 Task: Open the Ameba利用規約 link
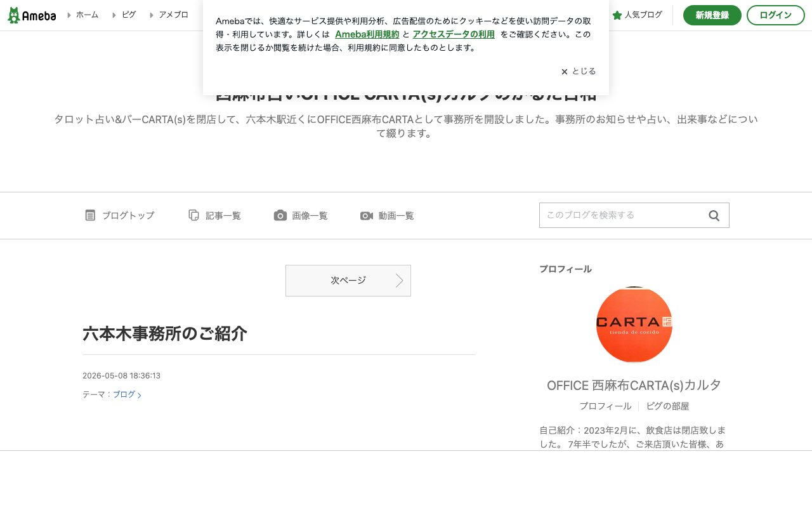(367, 34)
